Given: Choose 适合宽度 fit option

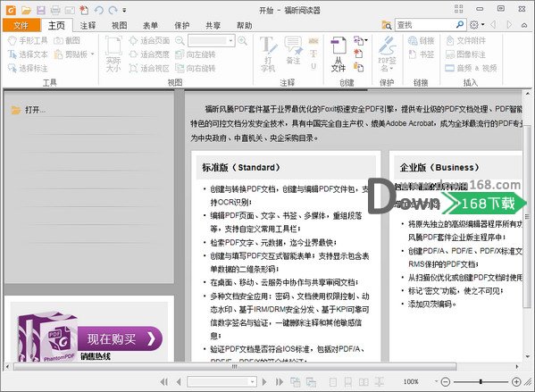Looking at the screenshot, I should coord(149,54).
